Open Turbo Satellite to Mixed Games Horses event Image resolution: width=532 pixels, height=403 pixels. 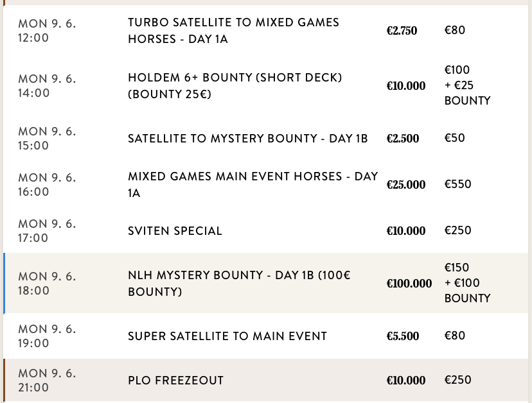pyautogui.click(x=233, y=31)
